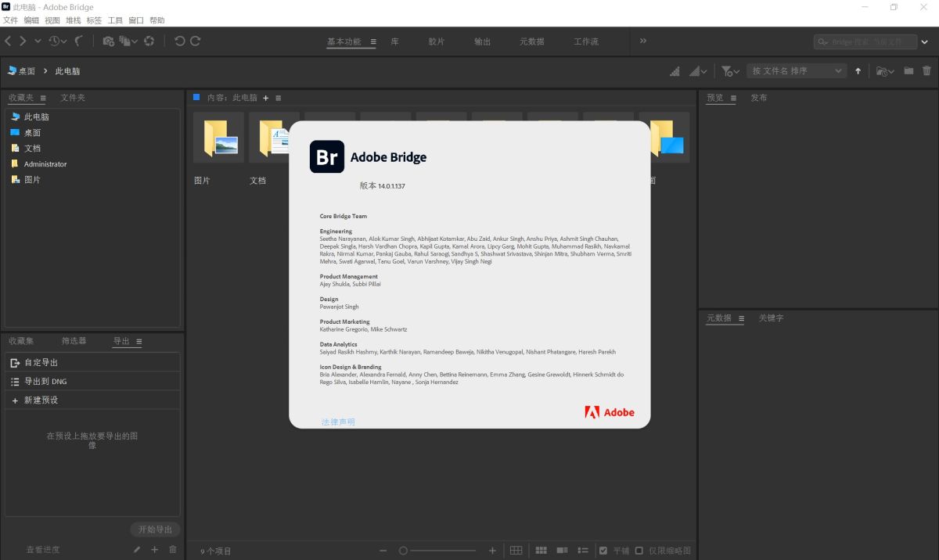Switch to the 库 workspace
This screenshot has height=560, width=939.
(x=394, y=41)
